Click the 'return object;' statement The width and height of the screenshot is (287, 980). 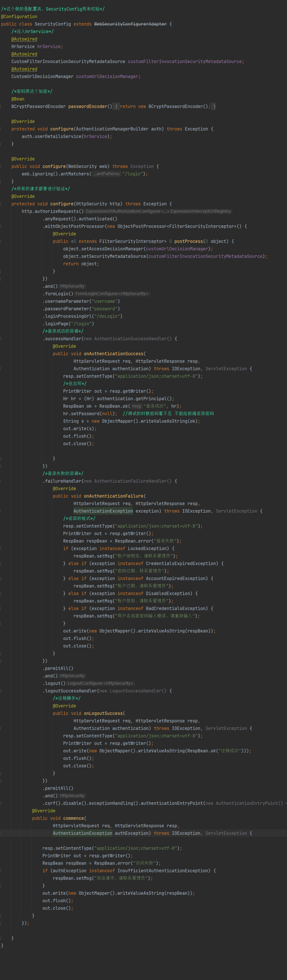tap(81, 264)
